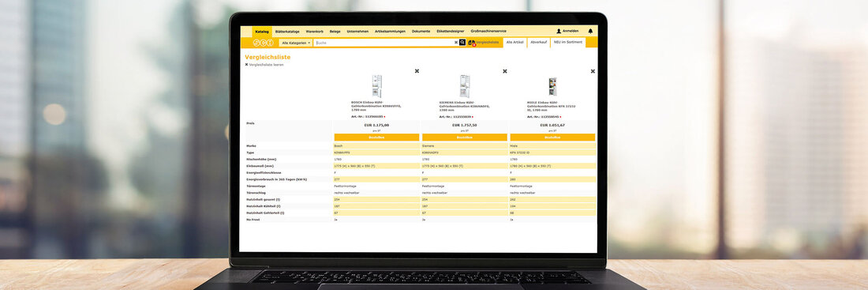Click the MIELE fridge thumbnail
The height and width of the screenshot is (290, 868).
tap(552, 86)
